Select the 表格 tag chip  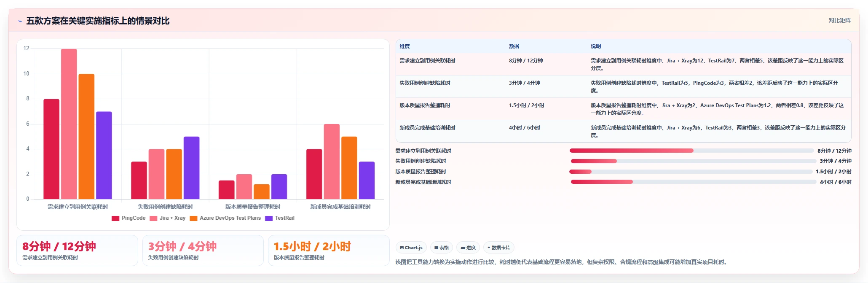pos(441,248)
